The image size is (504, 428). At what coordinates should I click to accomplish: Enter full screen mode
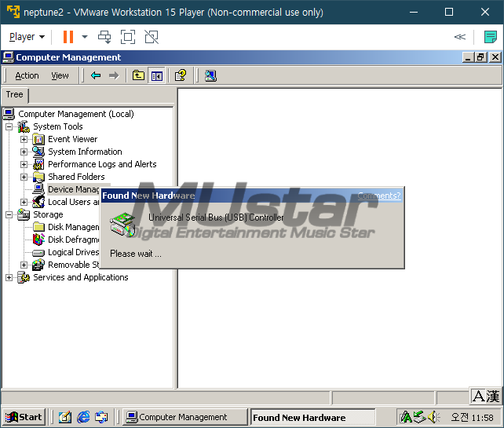[128, 37]
